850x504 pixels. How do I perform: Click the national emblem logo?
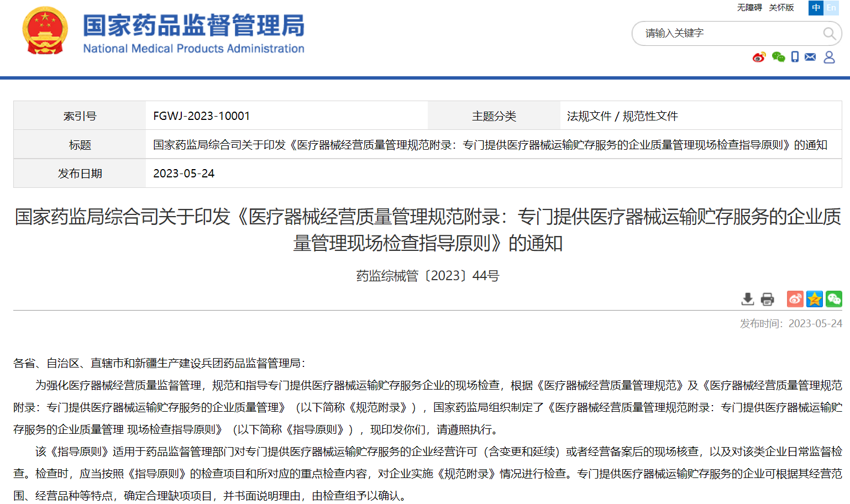coord(45,31)
